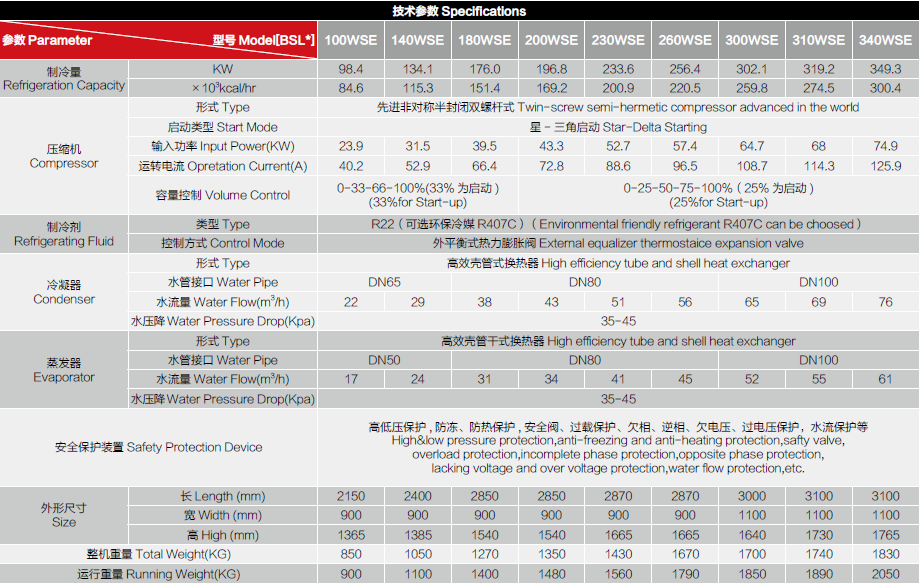Screen dimensions: 920x583
Task: Select the length value 3000
Action: 752,496
